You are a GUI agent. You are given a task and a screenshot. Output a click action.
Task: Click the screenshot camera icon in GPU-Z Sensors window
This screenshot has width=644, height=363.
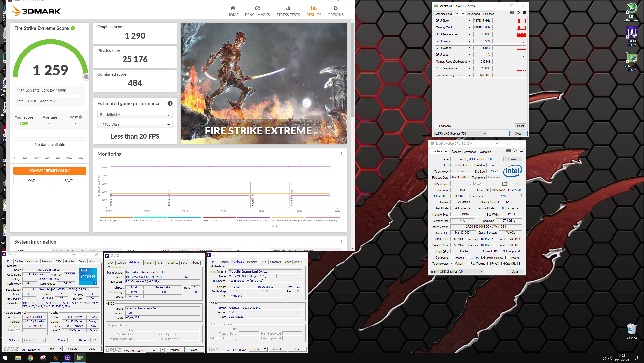point(512,12)
